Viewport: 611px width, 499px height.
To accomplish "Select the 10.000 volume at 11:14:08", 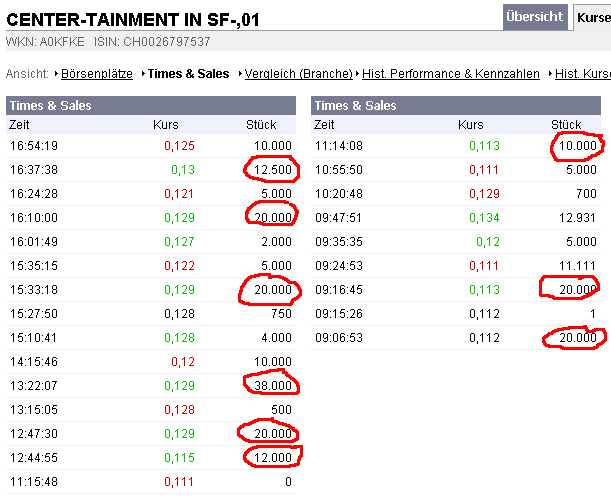I will [x=578, y=146].
